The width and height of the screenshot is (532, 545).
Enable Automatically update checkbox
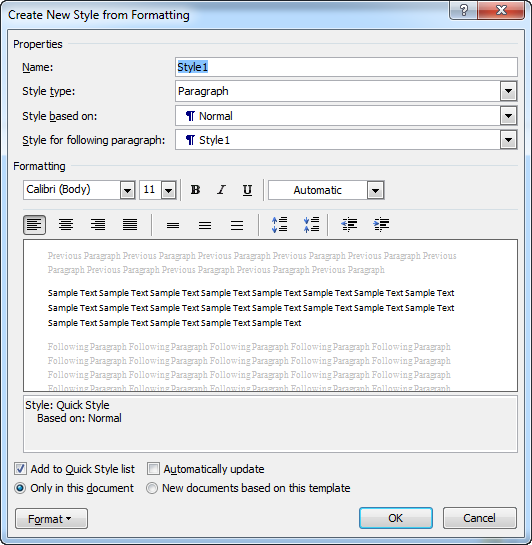pos(153,469)
